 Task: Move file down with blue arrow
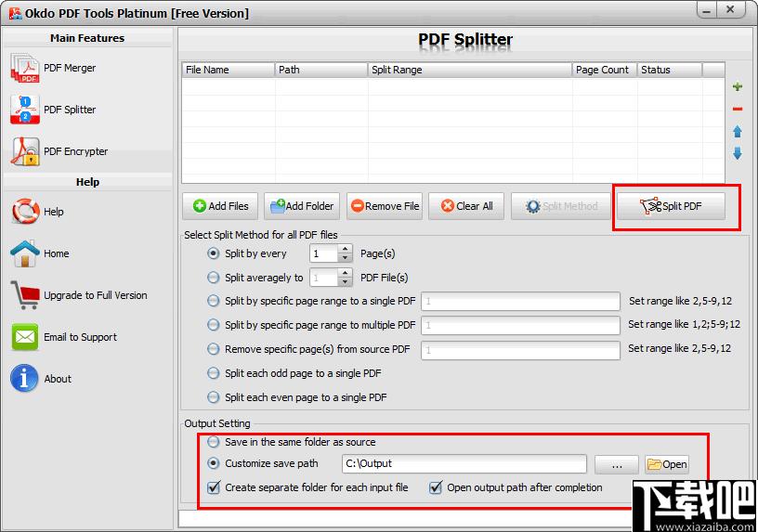pos(738,153)
